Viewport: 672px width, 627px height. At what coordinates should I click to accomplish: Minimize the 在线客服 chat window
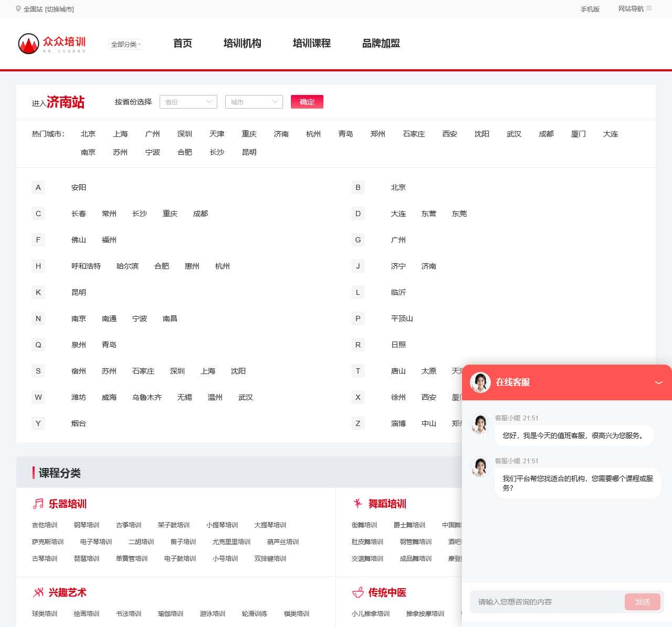coord(658,382)
